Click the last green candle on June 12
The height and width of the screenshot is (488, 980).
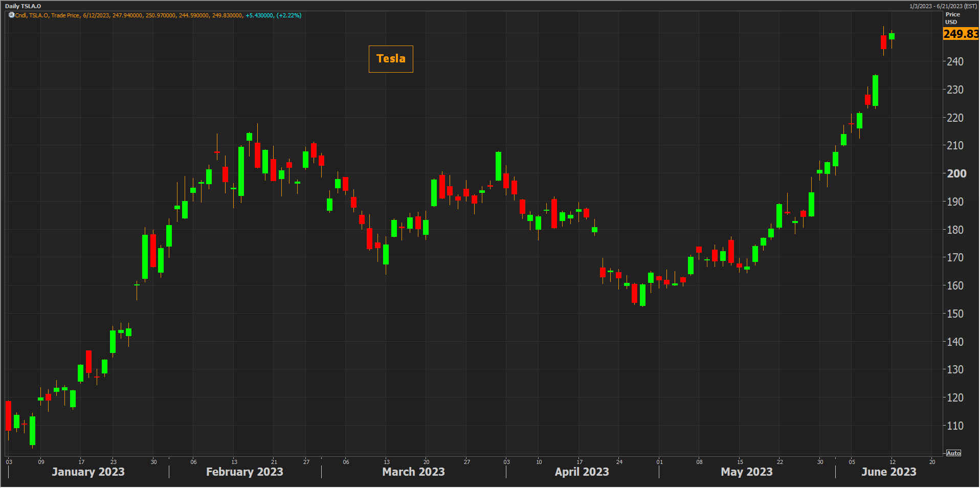coord(892,36)
